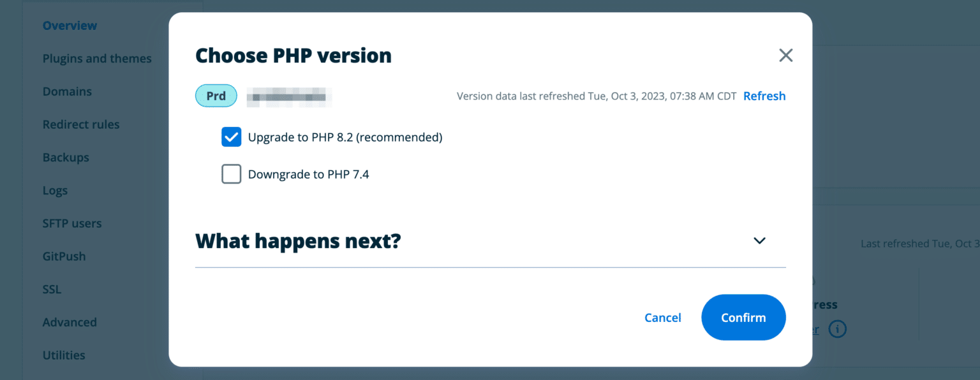This screenshot has height=380, width=980.
Task: Confirm the PHP version selection
Action: coord(743,317)
